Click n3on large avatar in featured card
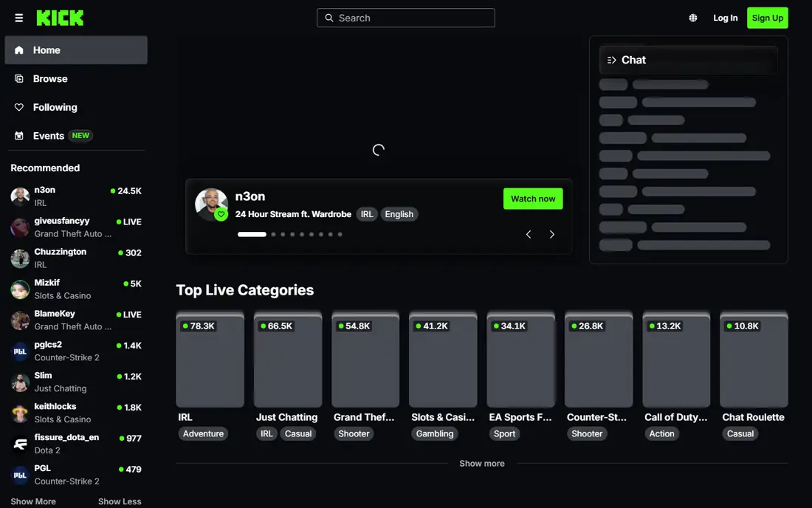This screenshot has width=812, height=508. click(211, 204)
